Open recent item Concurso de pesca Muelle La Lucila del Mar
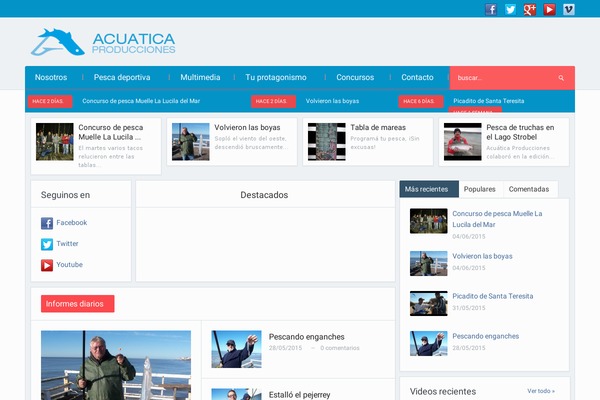Viewport: 600px width, 400px height. [x=497, y=219]
